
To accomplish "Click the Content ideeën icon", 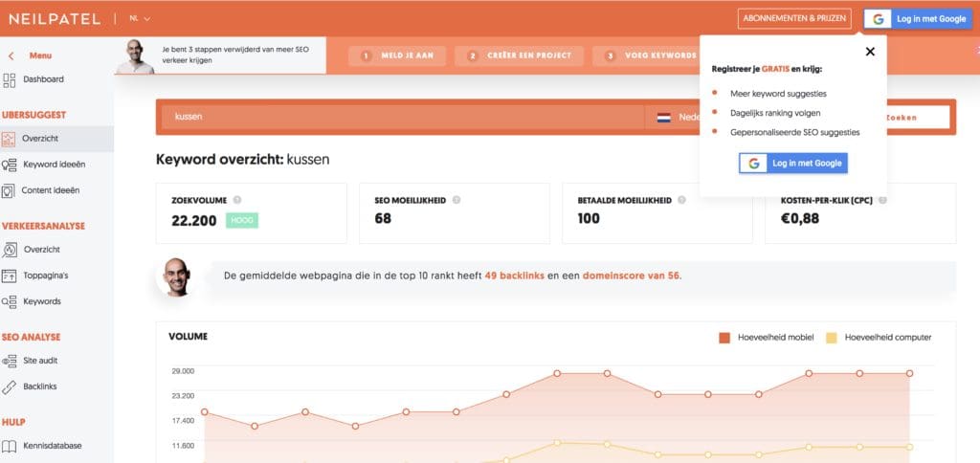I will 8,190.
